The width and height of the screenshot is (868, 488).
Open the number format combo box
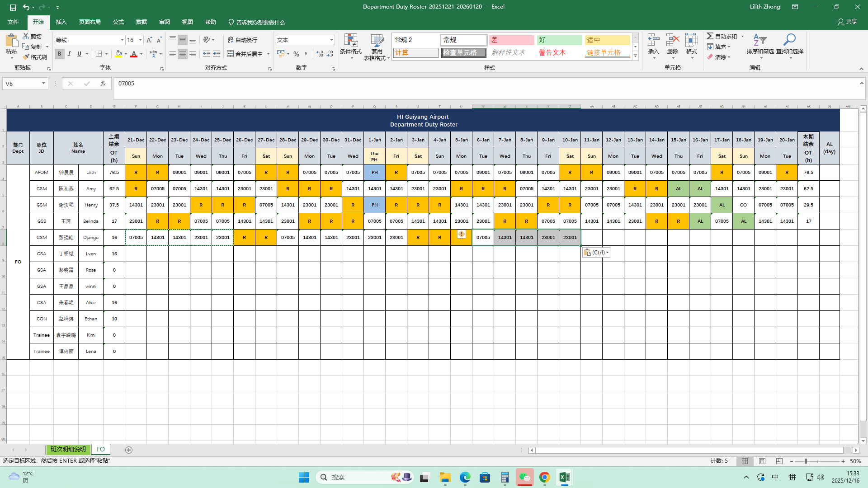pyautogui.click(x=331, y=40)
